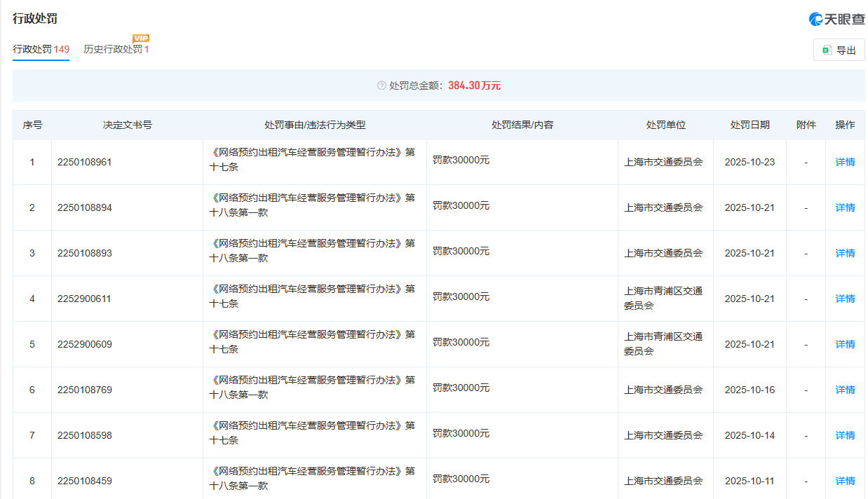868x499 pixels.
Task: View 详情 for document 2250108894
Action: [x=845, y=207]
